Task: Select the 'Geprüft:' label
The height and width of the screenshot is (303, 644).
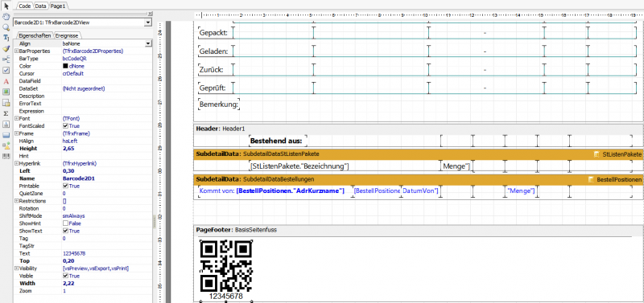Action: click(213, 88)
